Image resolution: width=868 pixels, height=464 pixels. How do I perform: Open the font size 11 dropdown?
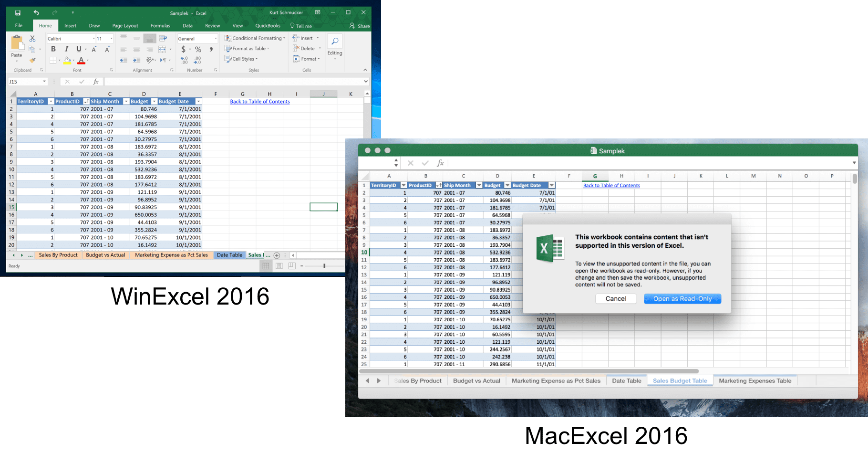pyautogui.click(x=112, y=39)
